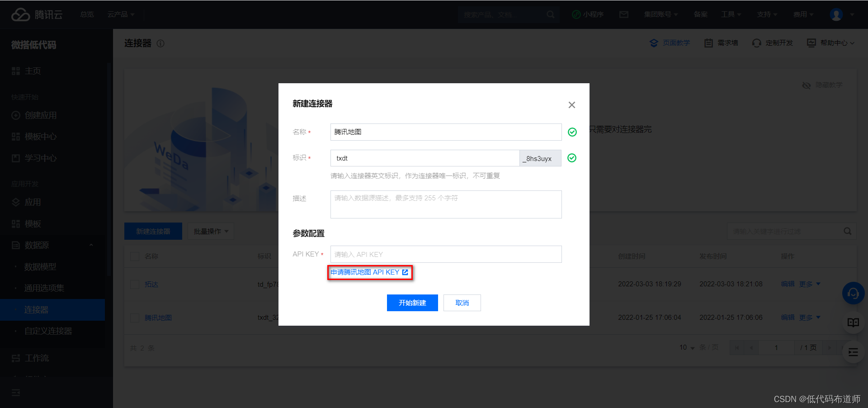The height and width of the screenshot is (408, 868).
Task: Click the page number input
Action: tap(777, 348)
